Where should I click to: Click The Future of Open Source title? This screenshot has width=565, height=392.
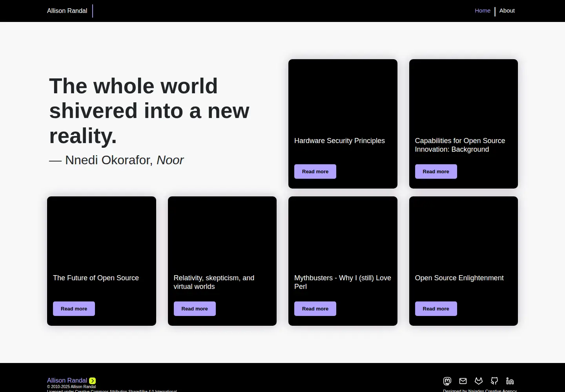tap(96, 278)
